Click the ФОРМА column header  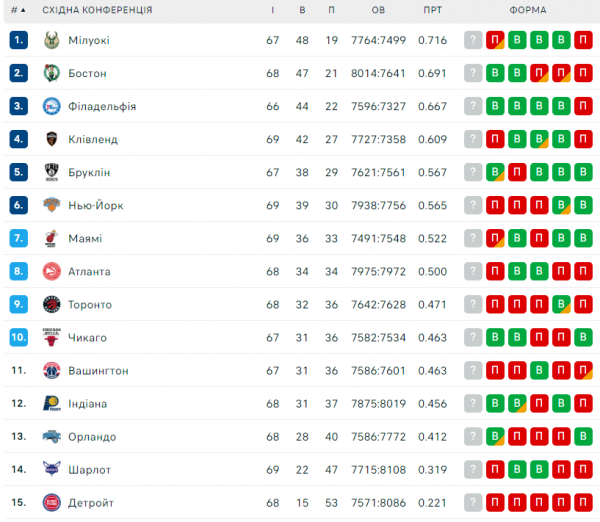(528, 10)
